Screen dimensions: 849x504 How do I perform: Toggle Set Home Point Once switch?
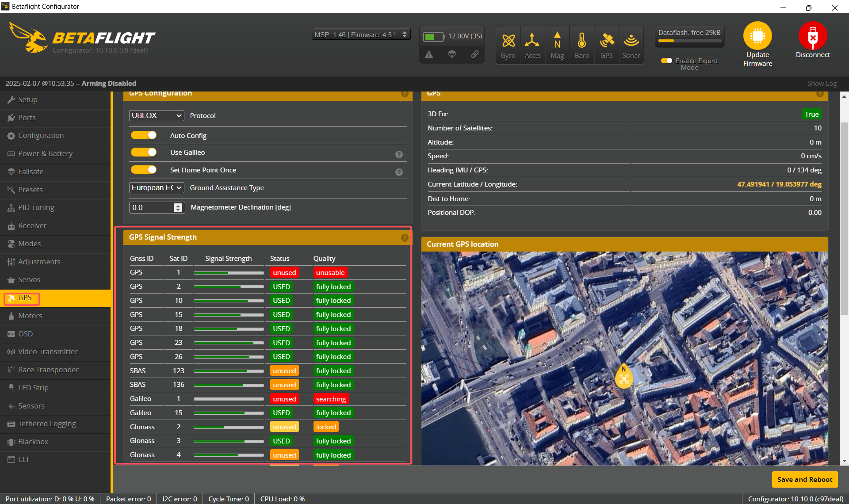(143, 170)
